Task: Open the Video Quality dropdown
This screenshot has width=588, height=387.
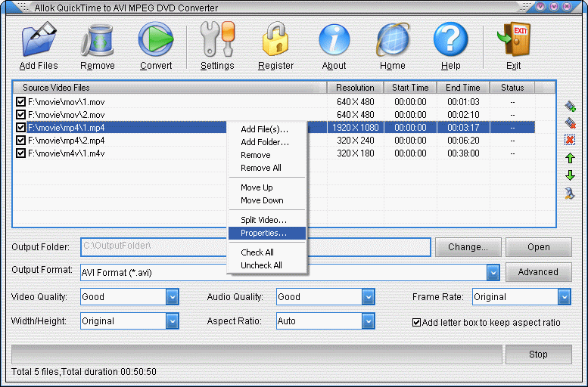Action: coord(172,297)
